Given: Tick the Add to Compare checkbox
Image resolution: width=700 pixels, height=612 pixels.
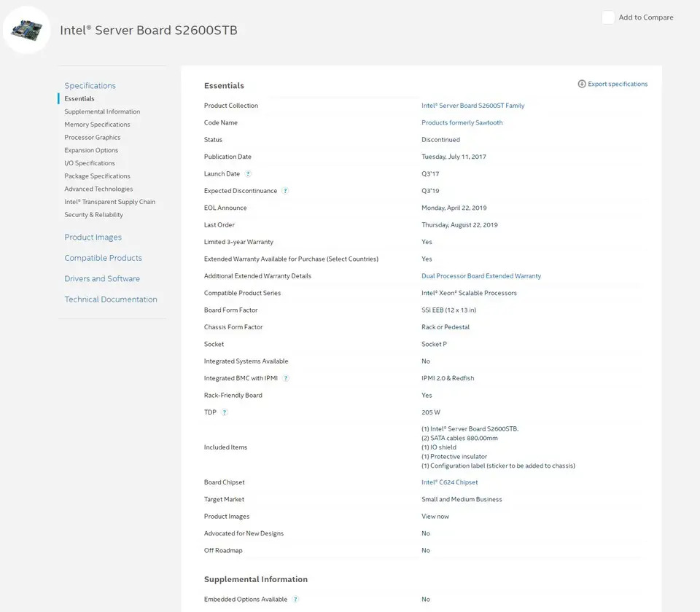Looking at the screenshot, I should (608, 17).
